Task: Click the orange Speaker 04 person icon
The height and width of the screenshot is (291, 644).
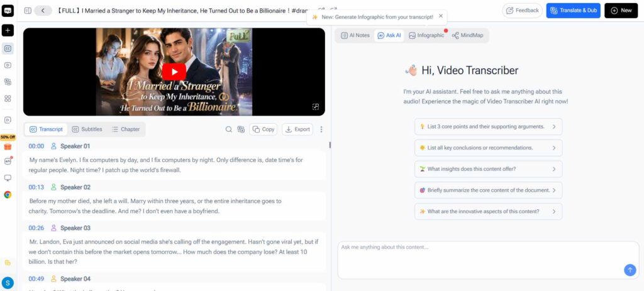Action: 53,278
